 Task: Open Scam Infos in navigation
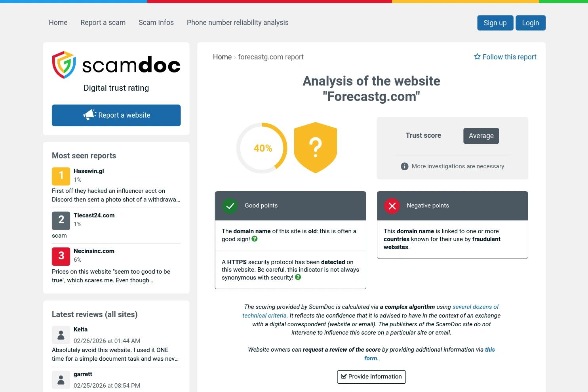pos(156,23)
